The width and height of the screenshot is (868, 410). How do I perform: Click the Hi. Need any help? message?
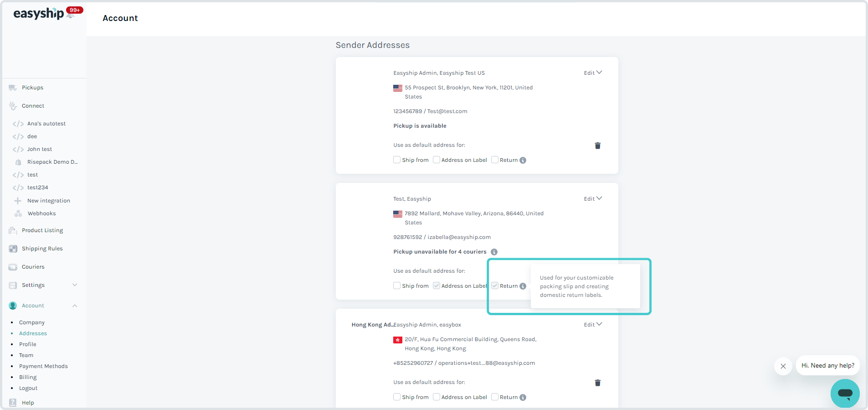pos(828,366)
